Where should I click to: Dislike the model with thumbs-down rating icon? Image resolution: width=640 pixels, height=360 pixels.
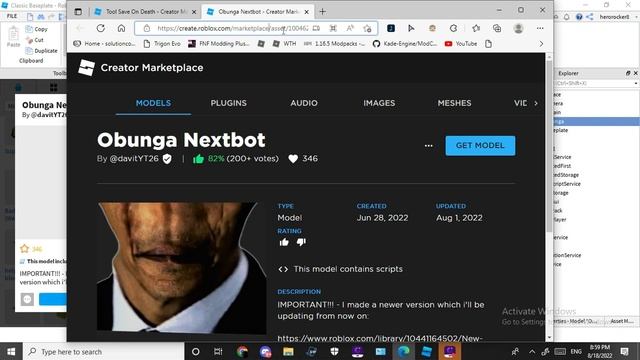pyautogui.click(x=301, y=242)
